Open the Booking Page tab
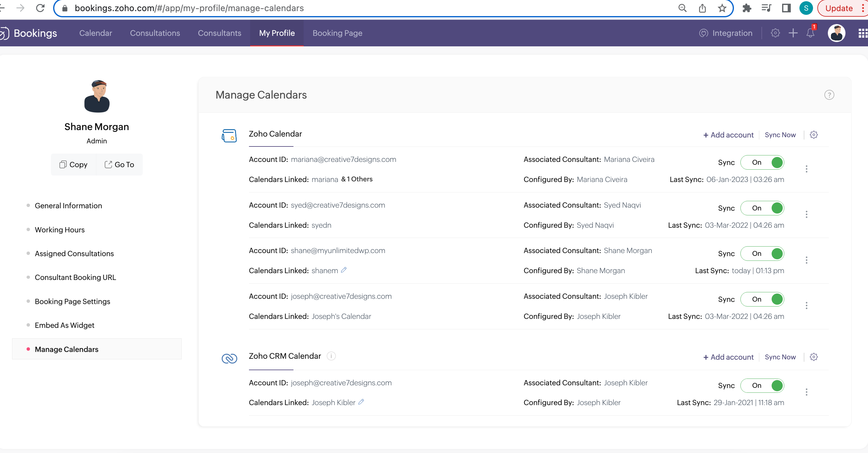Viewport: 868px width, 453px height. coord(337,33)
